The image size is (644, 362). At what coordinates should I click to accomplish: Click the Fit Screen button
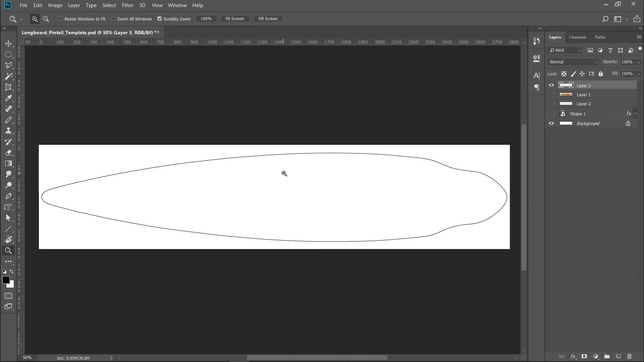coord(235,19)
